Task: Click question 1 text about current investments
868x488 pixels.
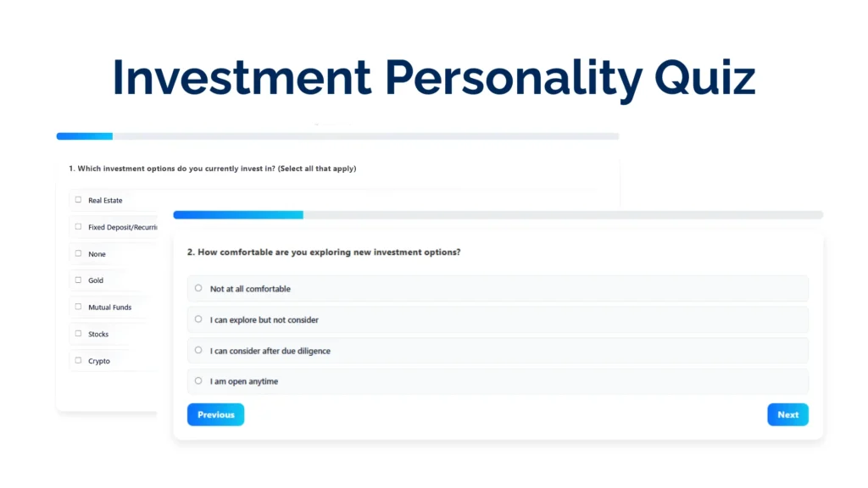Action: pyautogui.click(x=212, y=169)
